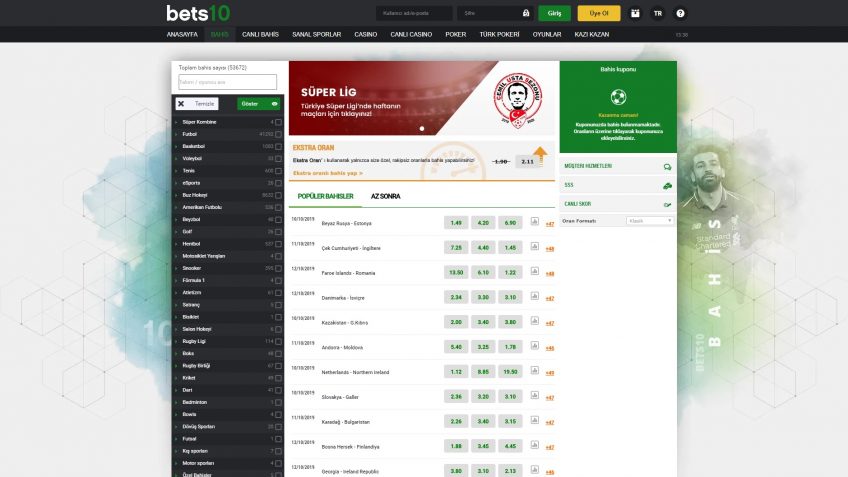848x477 pixels.
Task: Open KAZI KAZAN in the navigation bar
Action: (x=592, y=34)
